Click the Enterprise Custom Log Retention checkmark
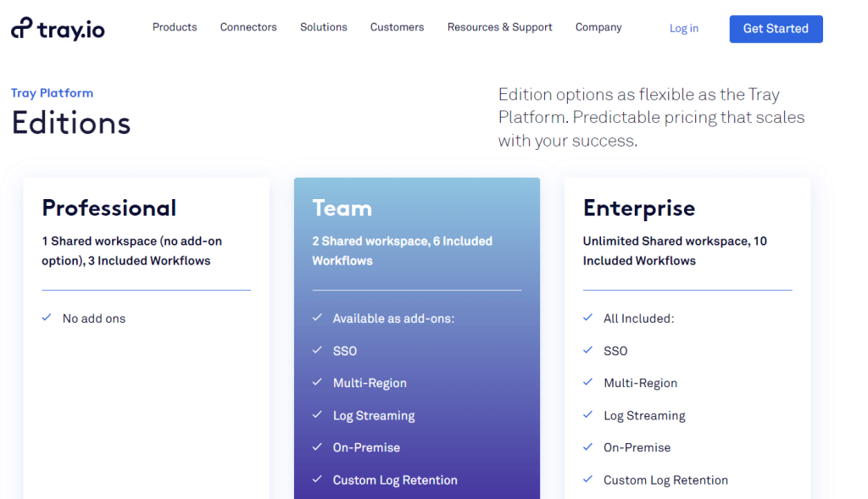 [588, 479]
